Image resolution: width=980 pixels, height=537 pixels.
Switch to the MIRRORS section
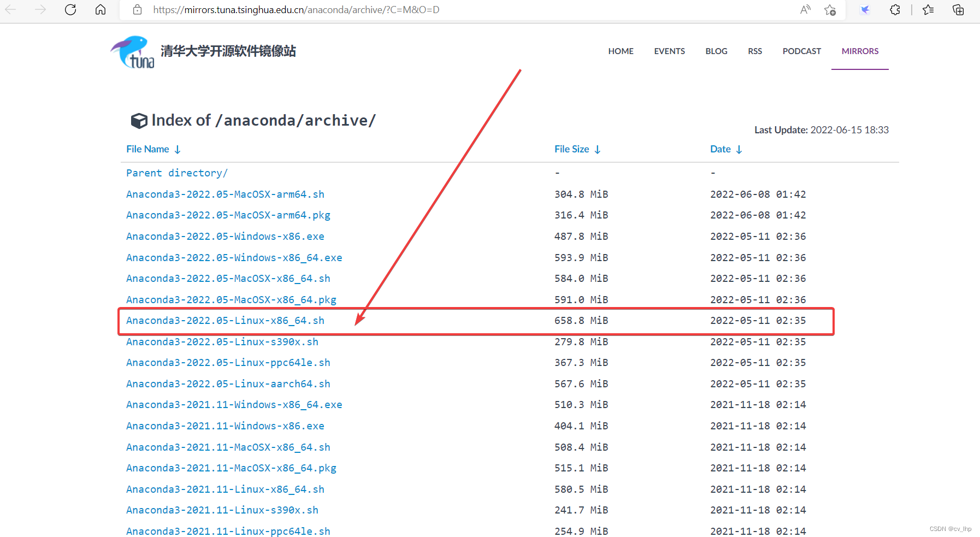point(859,51)
